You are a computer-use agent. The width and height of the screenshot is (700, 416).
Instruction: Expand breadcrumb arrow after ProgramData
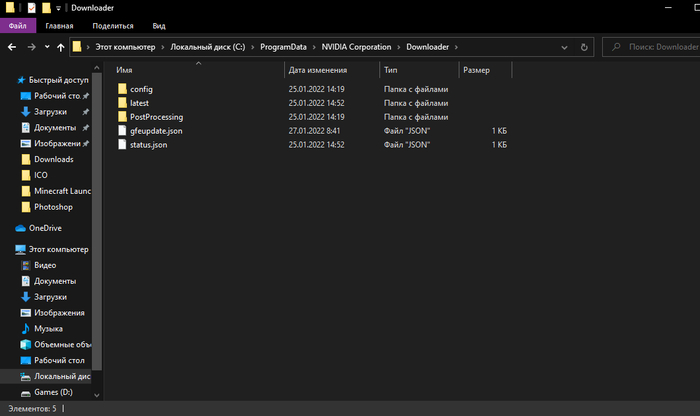(315, 47)
